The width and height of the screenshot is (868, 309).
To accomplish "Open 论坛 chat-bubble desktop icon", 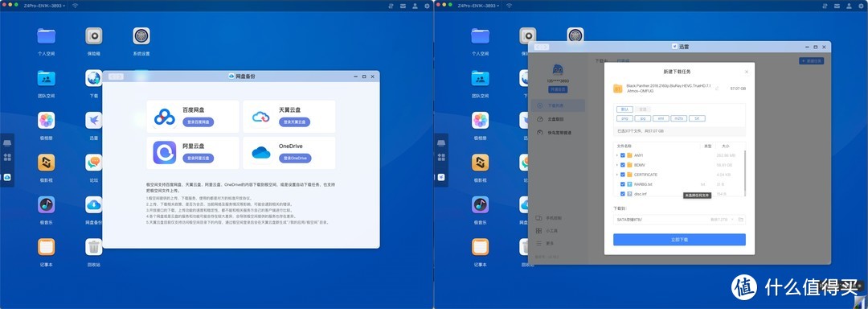I will point(94,163).
